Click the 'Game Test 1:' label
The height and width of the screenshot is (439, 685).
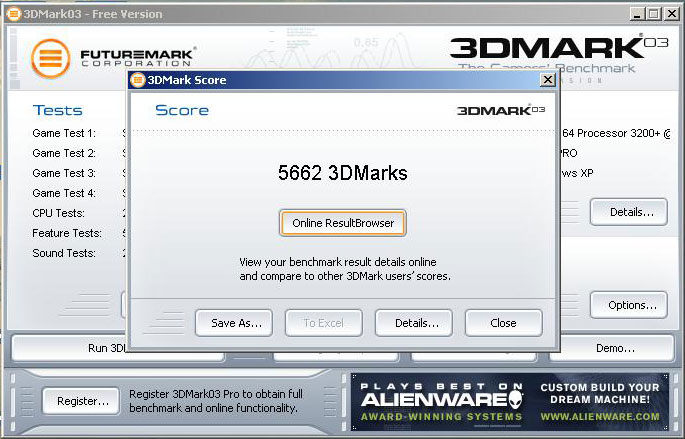click(x=64, y=133)
